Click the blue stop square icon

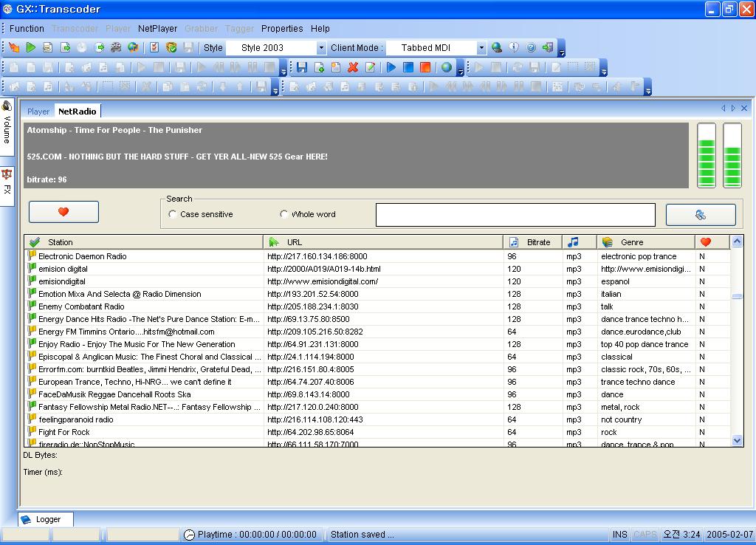tap(408, 67)
